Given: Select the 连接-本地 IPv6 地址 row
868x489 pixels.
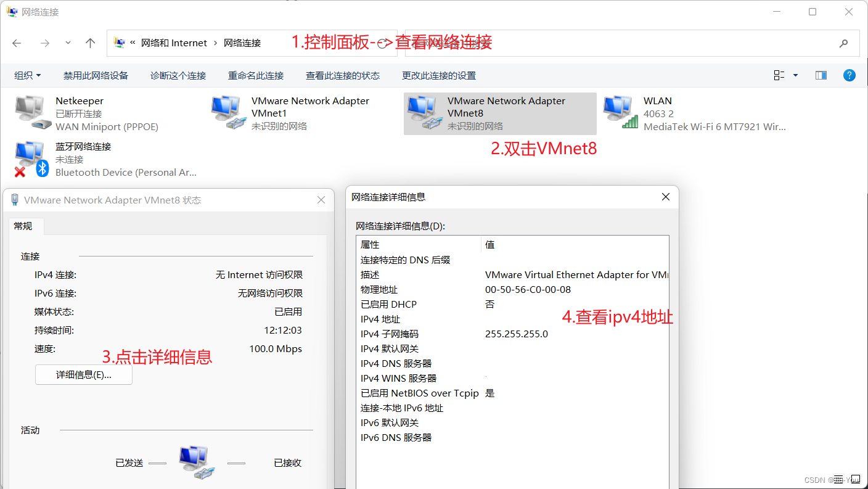Looking at the screenshot, I should 512,408.
